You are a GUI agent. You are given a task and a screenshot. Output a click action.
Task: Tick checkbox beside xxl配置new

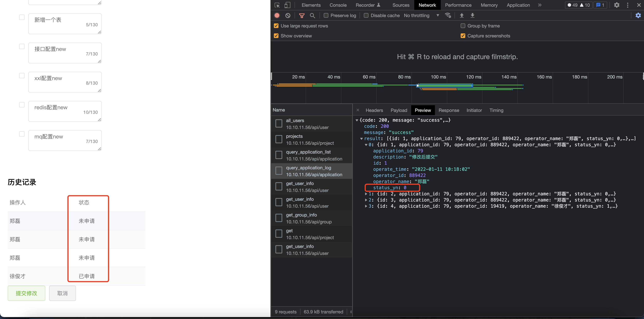22,76
